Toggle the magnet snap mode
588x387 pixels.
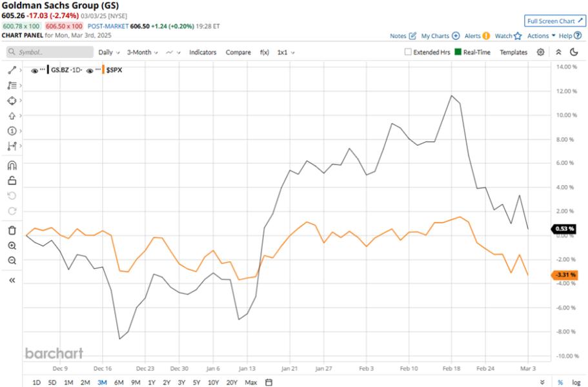[x=12, y=165]
